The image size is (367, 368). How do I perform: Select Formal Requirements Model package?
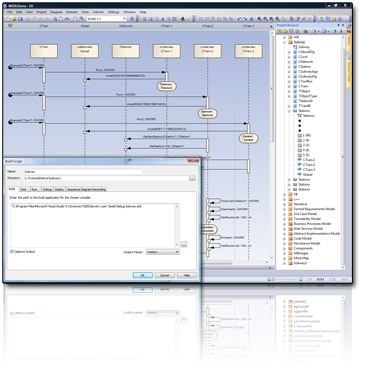click(314, 209)
